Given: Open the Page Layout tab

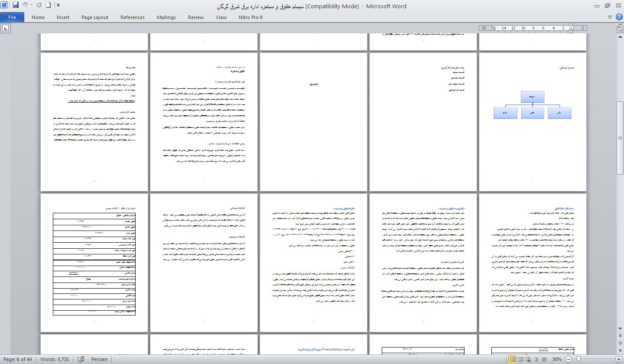Looking at the screenshot, I should (x=95, y=17).
